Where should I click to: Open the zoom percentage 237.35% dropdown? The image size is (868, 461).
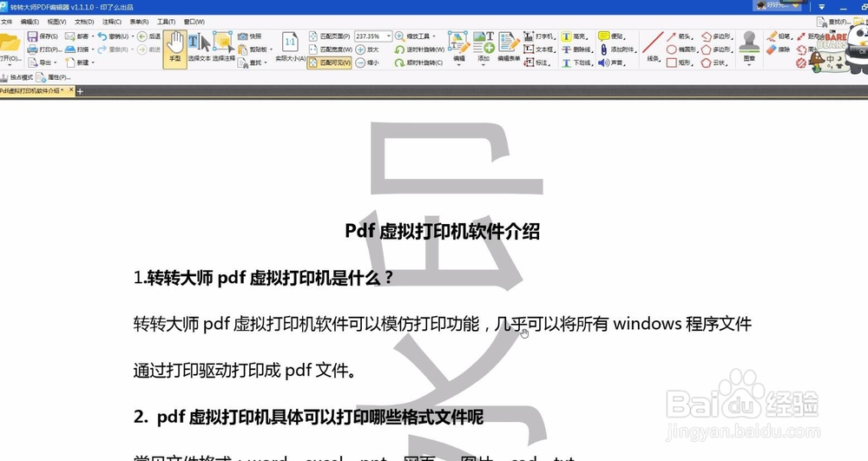[389, 36]
